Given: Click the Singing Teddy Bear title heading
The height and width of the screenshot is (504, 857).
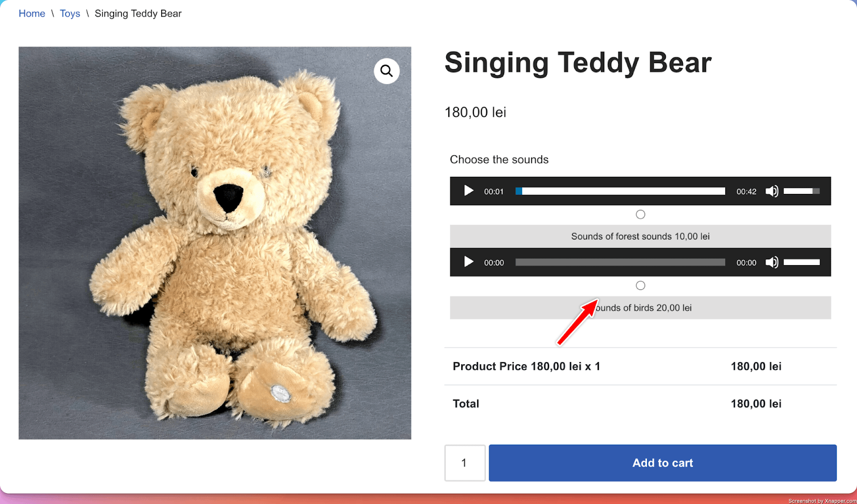Looking at the screenshot, I should [578, 63].
